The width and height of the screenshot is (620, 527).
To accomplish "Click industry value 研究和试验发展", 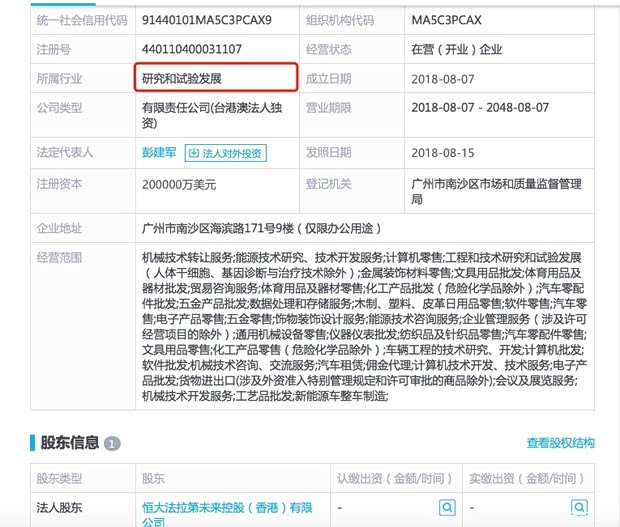I will click(181, 79).
